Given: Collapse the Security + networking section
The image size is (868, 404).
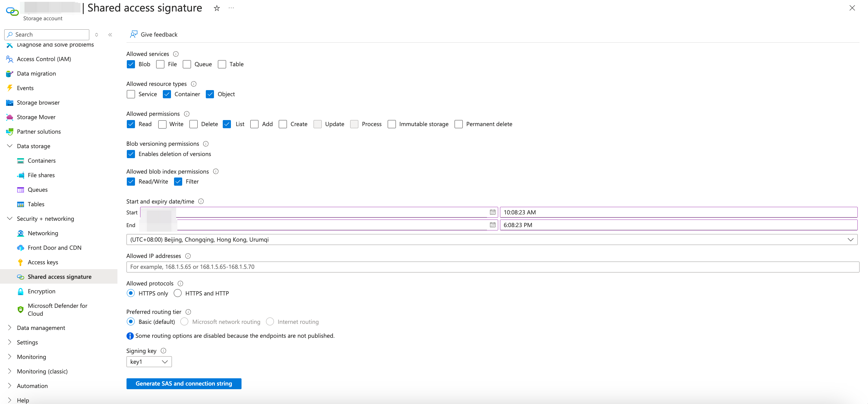Looking at the screenshot, I should coord(10,219).
